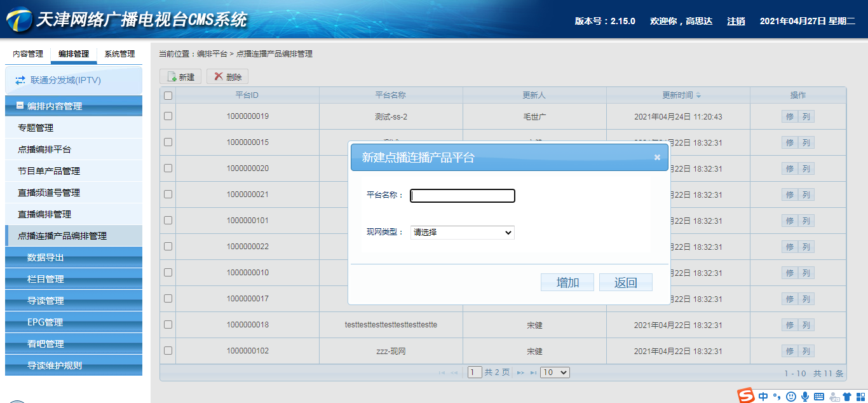Click 列 button for row 1000000018
Viewport: 868px width, 403px height.
tap(806, 325)
